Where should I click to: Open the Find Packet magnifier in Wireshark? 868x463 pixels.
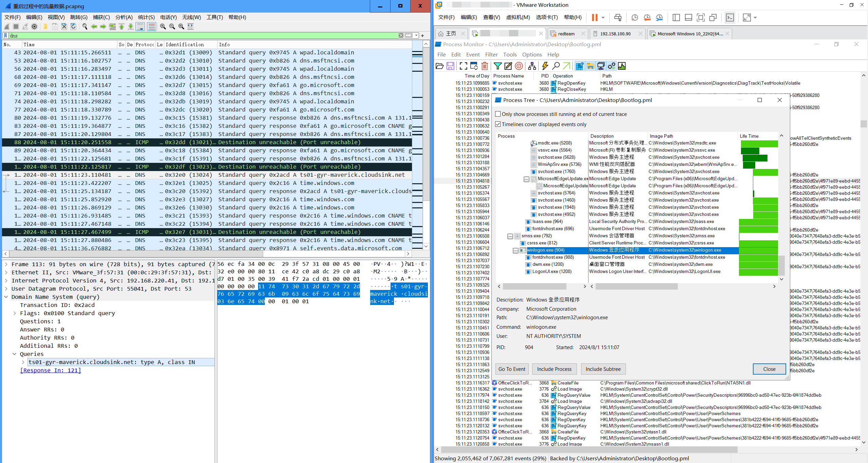(85, 27)
